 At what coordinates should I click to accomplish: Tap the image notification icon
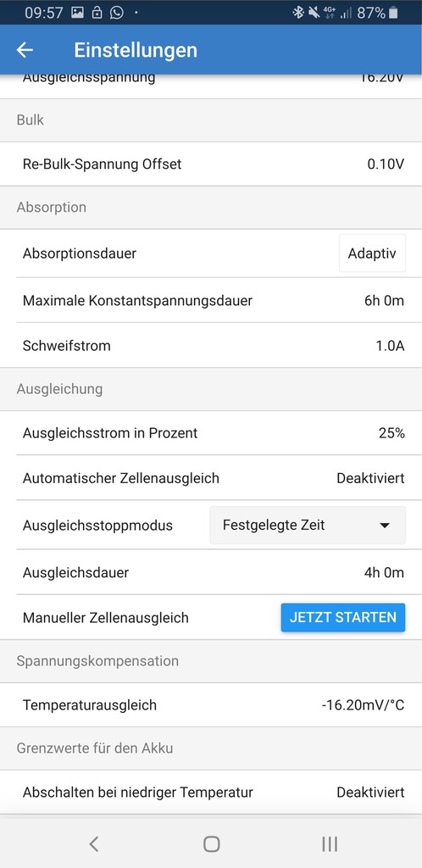[77, 13]
